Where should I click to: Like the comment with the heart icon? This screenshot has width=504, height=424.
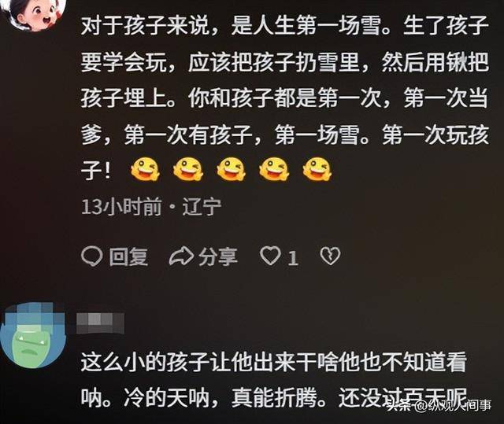tap(270, 256)
